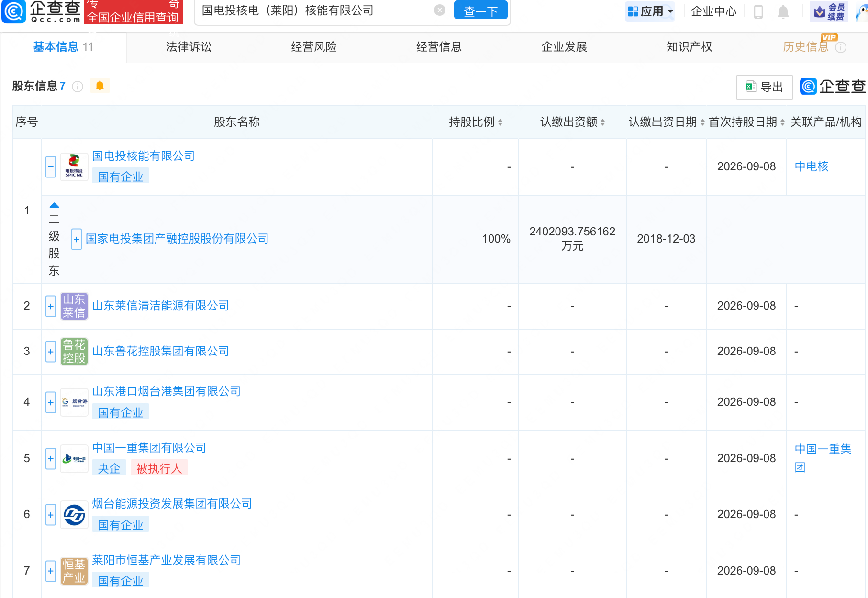Open notifications bell in the top bar
This screenshot has height=598, width=868.
(x=783, y=11)
